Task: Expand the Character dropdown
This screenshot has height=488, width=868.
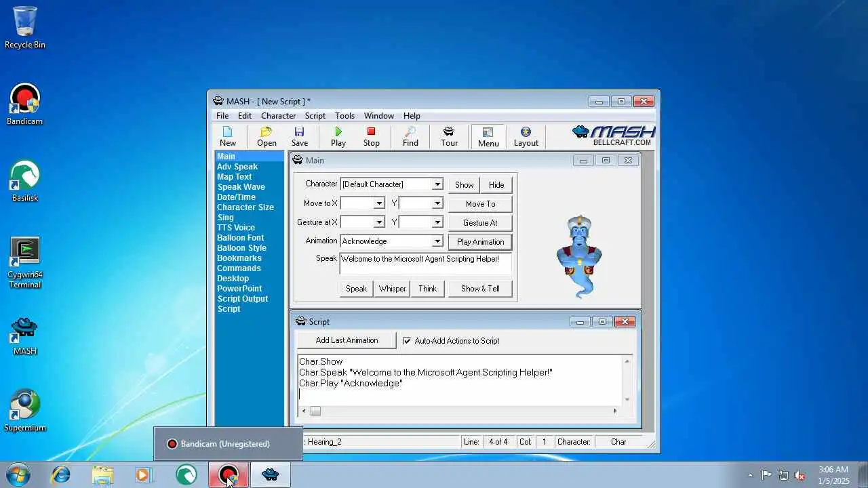Action: (x=437, y=184)
